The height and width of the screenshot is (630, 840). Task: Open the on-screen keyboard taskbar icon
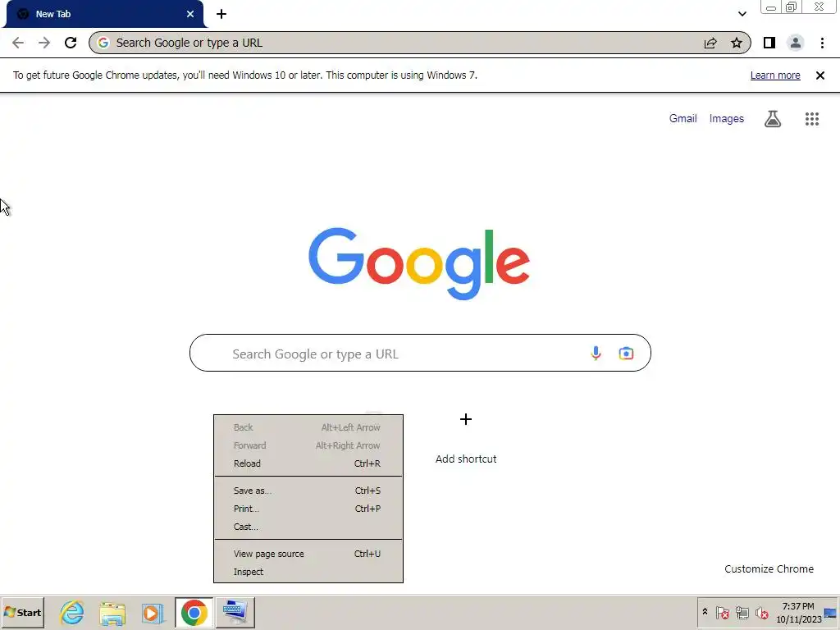(235, 612)
